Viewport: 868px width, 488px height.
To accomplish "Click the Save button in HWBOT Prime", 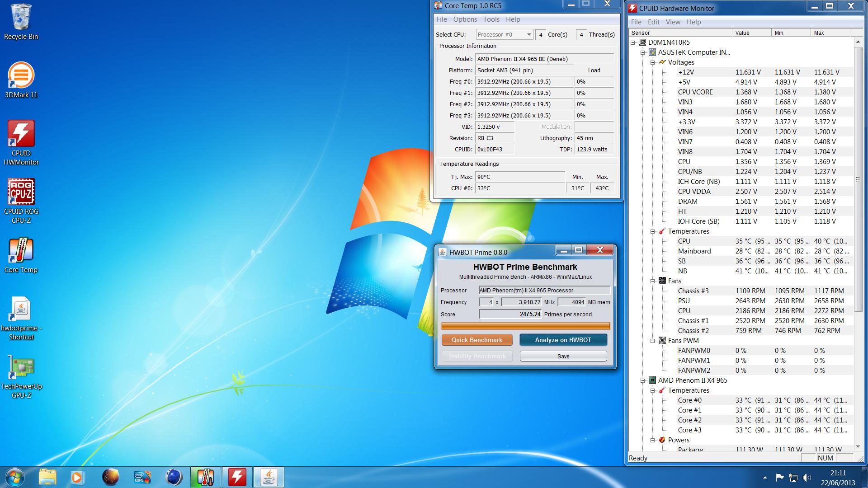I will (563, 356).
